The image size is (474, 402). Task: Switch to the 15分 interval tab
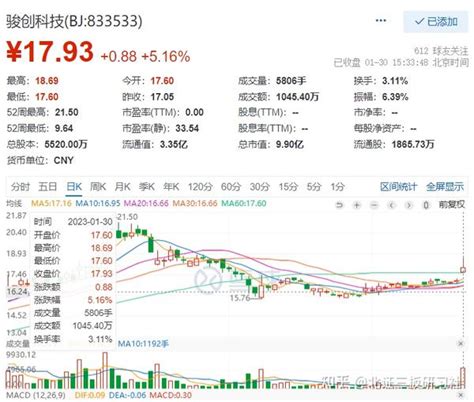pos(288,186)
